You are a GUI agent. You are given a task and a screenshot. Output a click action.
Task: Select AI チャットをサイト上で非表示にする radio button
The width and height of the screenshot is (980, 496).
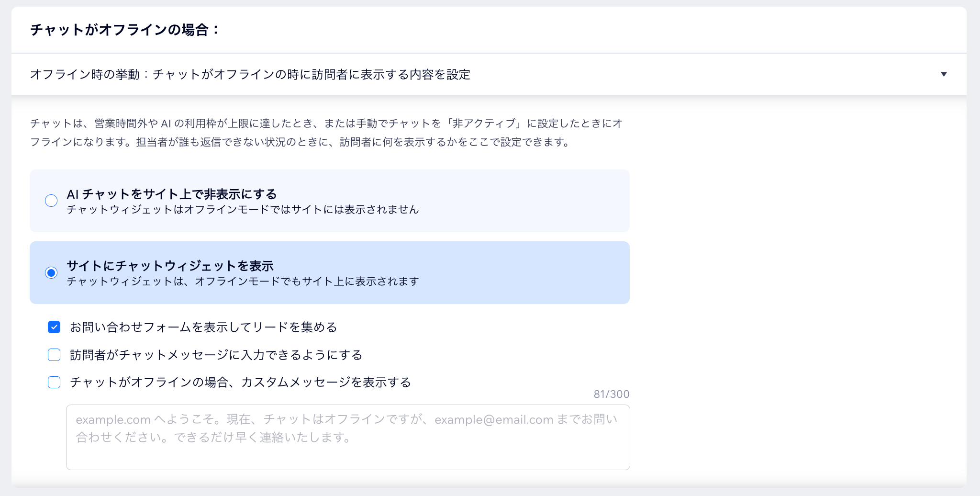(51, 201)
